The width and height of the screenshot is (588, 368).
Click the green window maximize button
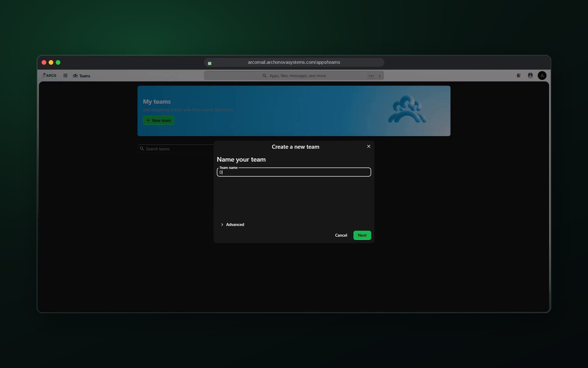[58, 63]
